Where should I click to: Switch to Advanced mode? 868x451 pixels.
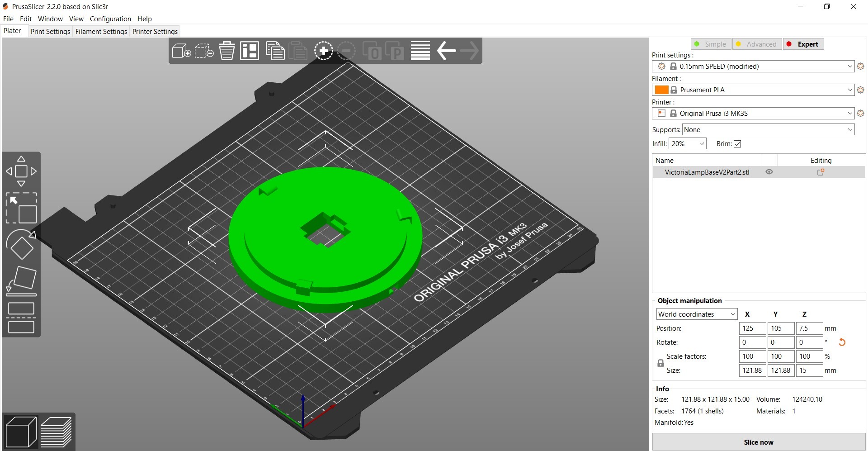click(757, 44)
